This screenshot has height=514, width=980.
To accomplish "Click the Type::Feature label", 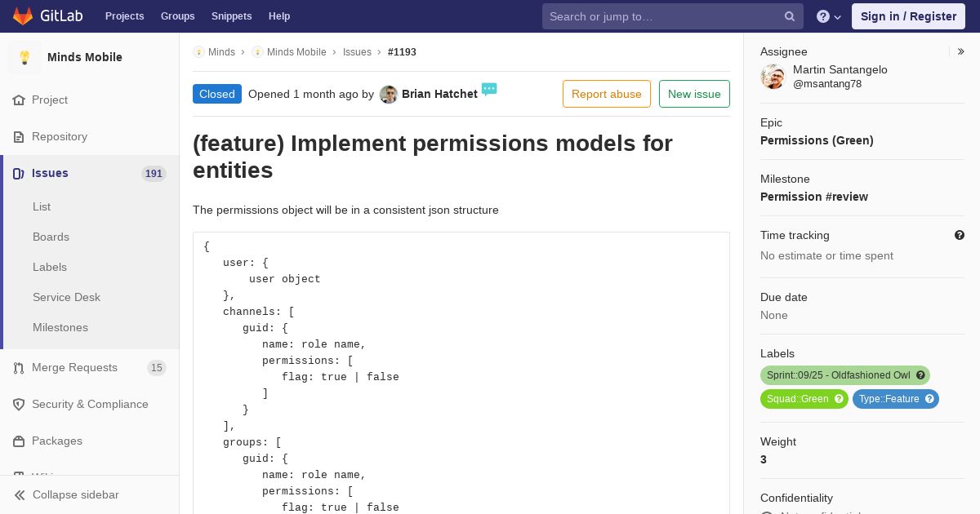I will point(889,399).
